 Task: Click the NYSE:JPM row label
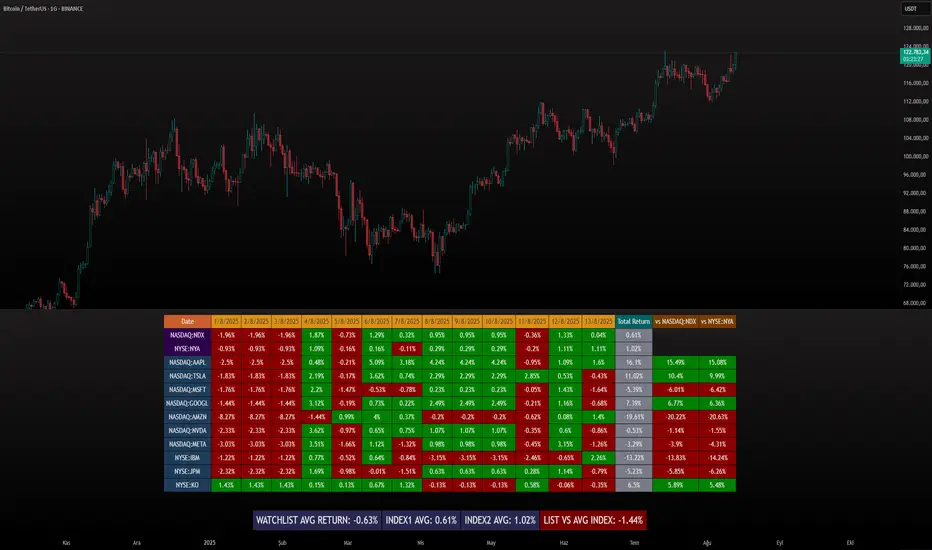coord(187,472)
